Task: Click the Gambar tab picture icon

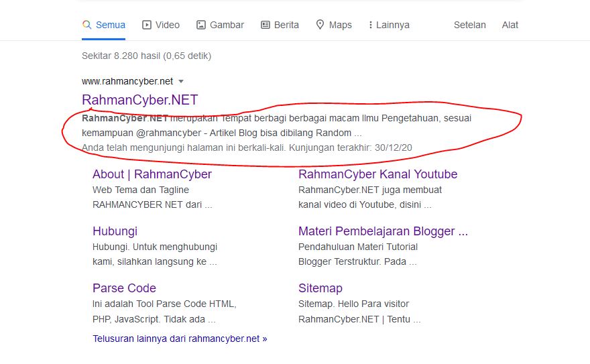Action: [x=201, y=25]
